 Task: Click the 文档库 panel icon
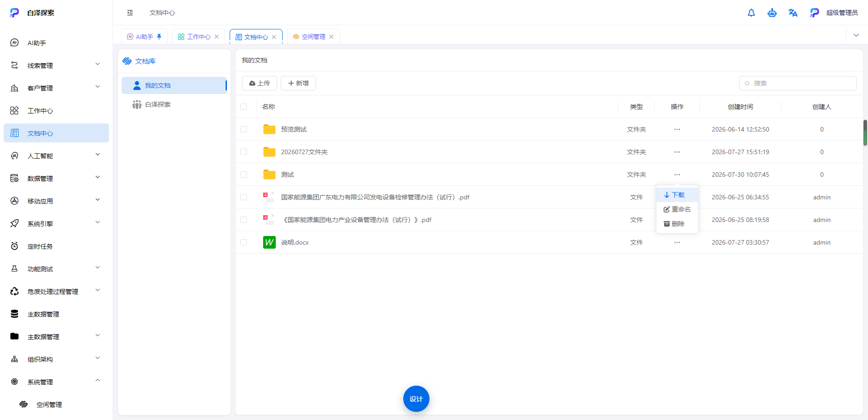click(127, 61)
